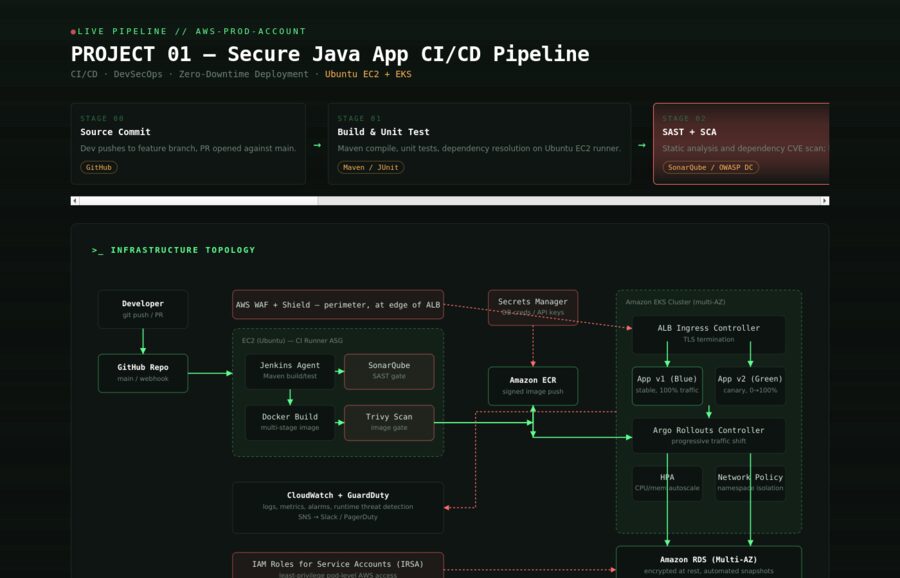Click the 'Amazon EKS Cluster (multi-AZ)' label

[x=676, y=302]
